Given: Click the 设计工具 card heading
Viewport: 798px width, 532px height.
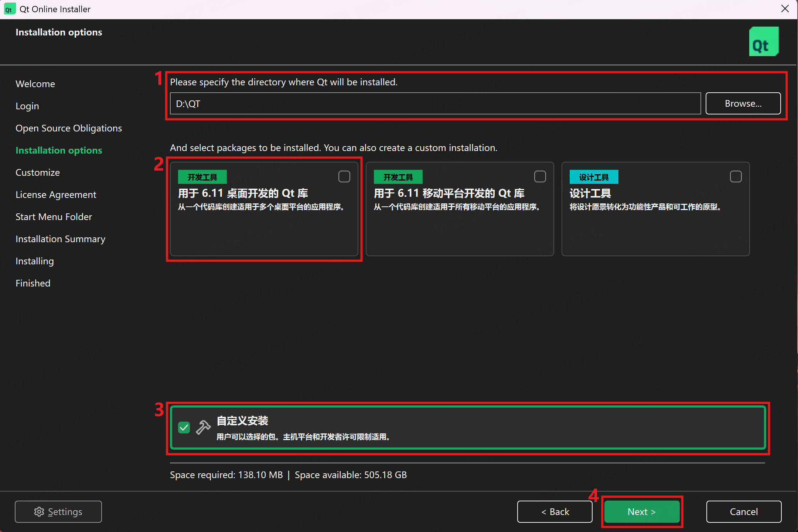Looking at the screenshot, I should tap(590, 193).
